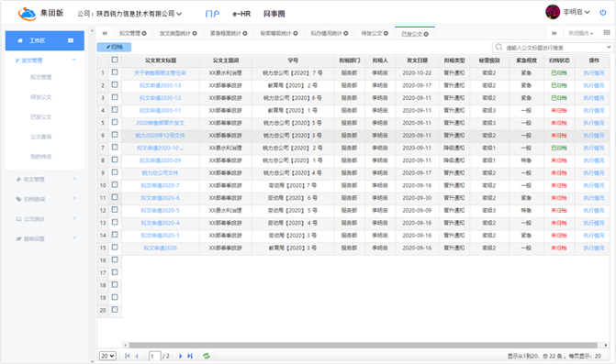The width and height of the screenshot is (616, 364).
Task: Check the box for row 9
Action: (115, 172)
